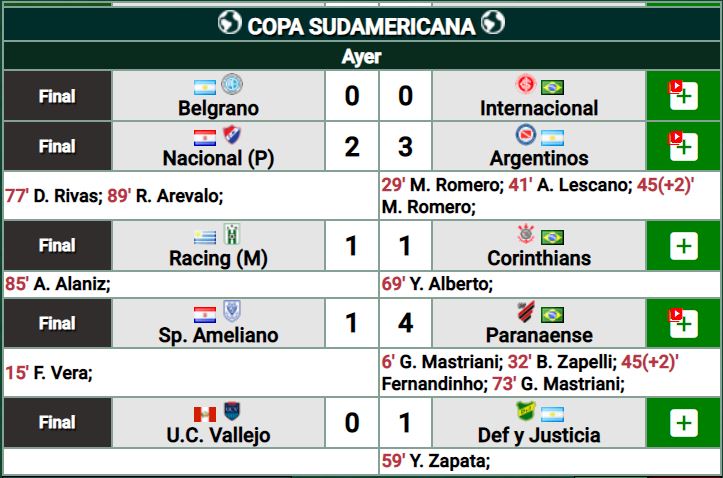Select the Ayer date header
This screenshot has height=478, width=723.
(361, 57)
